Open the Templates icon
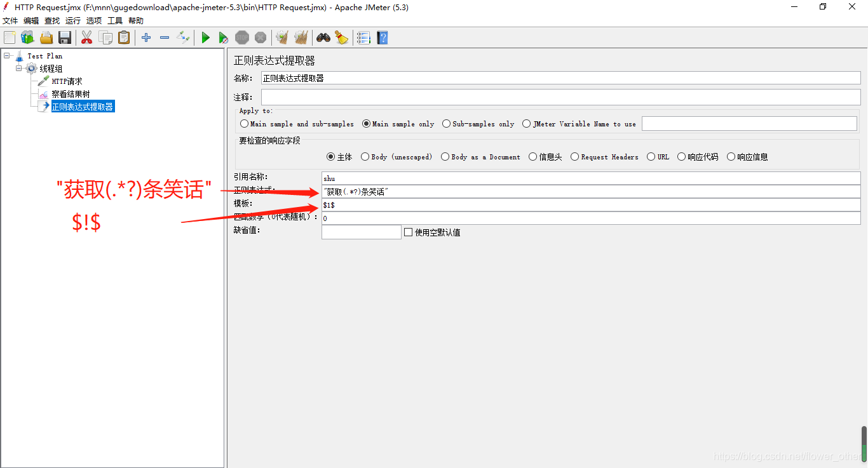This screenshot has width=868, height=468. pyautogui.click(x=27, y=38)
